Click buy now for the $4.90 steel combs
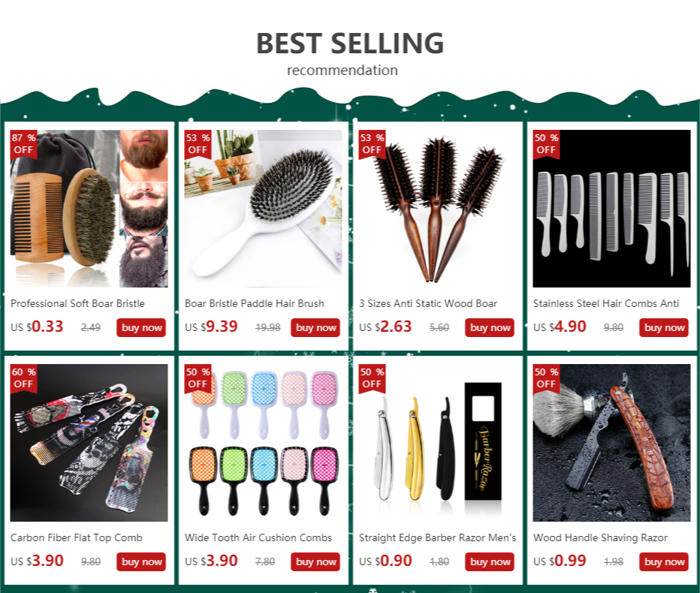The width and height of the screenshot is (700, 593). 663,327
